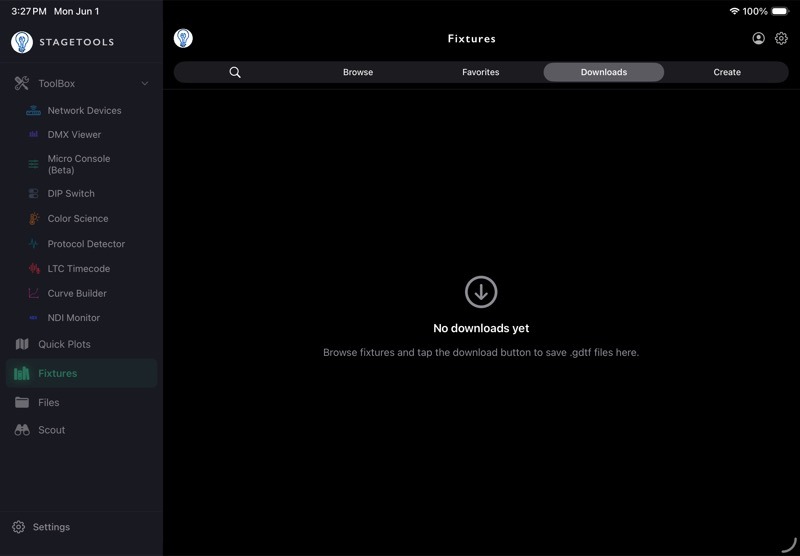Image resolution: width=800 pixels, height=556 pixels.
Task: Click the 'Browse fixtures and tap the download' hint
Action: [481, 352]
